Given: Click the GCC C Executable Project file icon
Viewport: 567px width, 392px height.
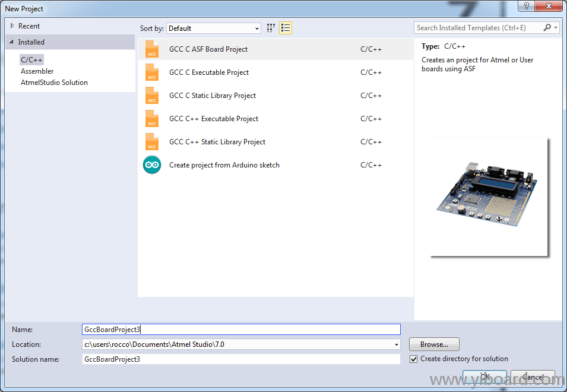Looking at the screenshot, I should [x=152, y=72].
